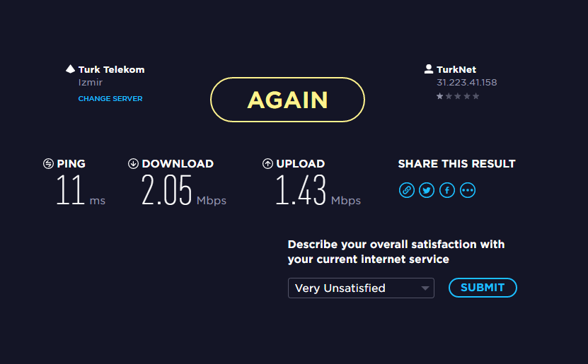The height and width of the screenshot is (364, 588).
Task: Click the Turk Telekom server name
Action: (111, 70)
